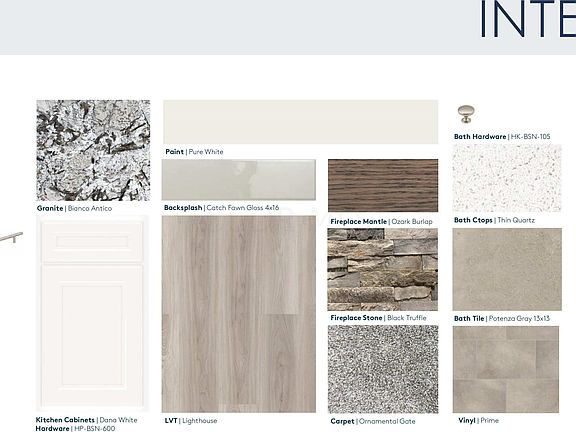This screenshot has width=576, height=432.
Task: Click the Thin Quartz bath countertop sample
Action: click(x=507, y=178)
